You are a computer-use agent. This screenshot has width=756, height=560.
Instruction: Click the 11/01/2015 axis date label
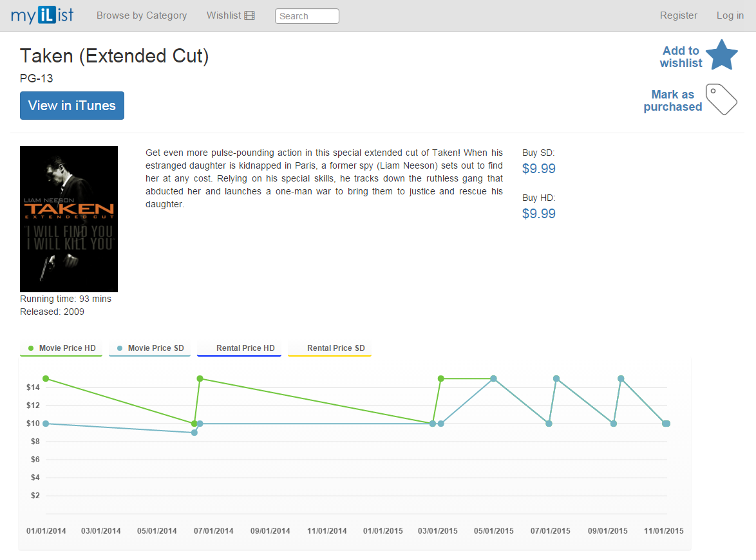point(663,531)
